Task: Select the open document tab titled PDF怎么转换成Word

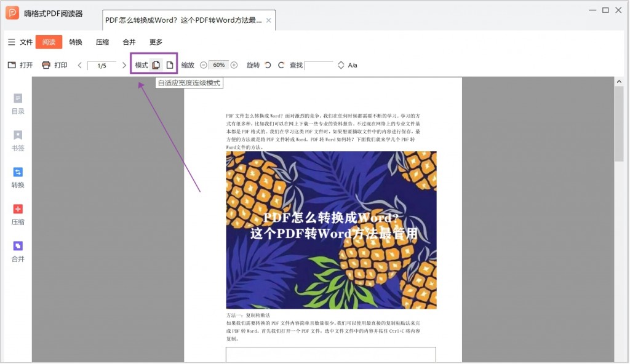Action: (183, 20)
